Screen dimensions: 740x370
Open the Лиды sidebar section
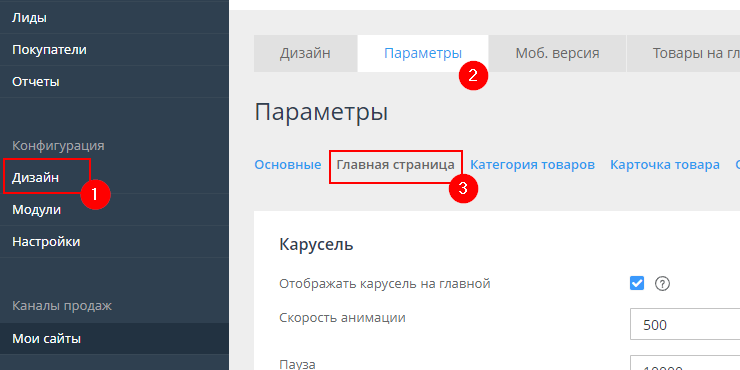(x=114, y=18)
